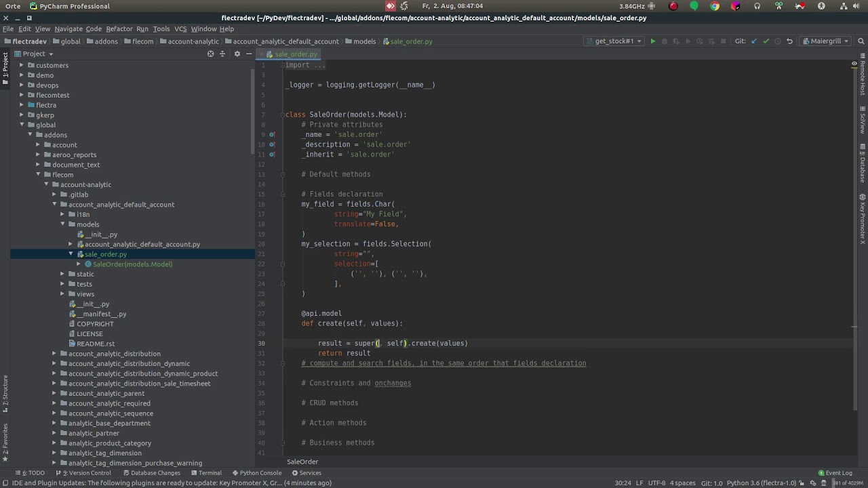
Task: Open the Version Control tool window
Action: (x=83, y=473)
